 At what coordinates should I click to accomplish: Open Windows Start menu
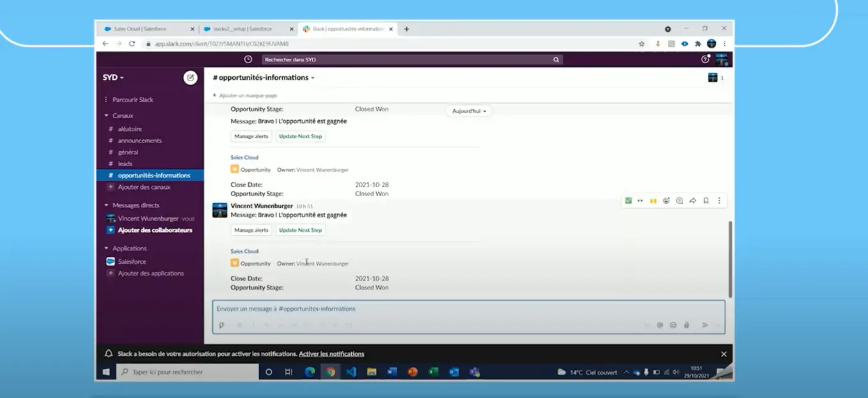[x=106, y=372]
